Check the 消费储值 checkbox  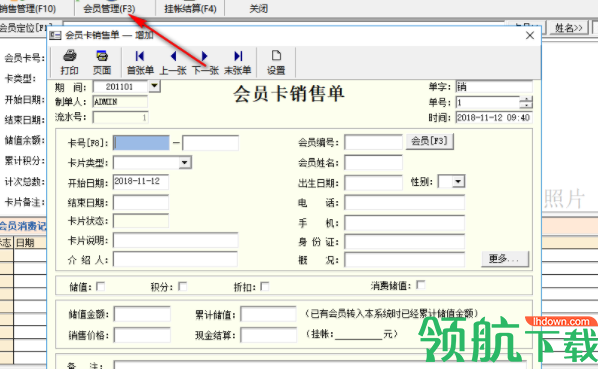[x=420, y=285]
